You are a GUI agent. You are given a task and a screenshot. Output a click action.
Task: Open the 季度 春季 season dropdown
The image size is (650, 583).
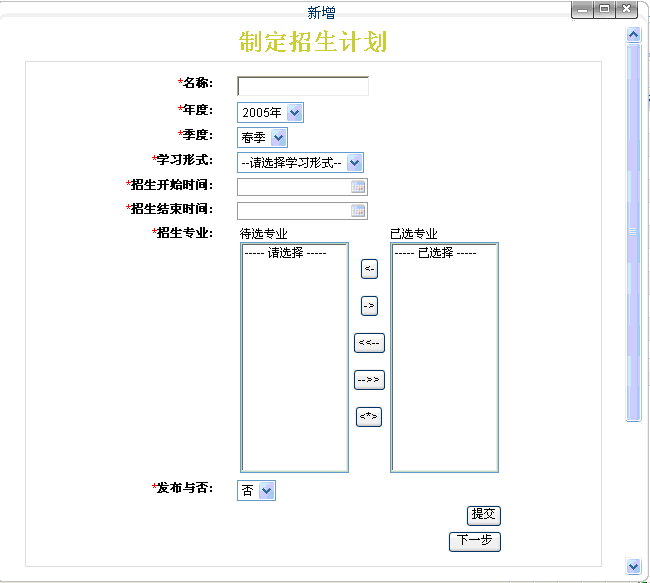point(262,137)
